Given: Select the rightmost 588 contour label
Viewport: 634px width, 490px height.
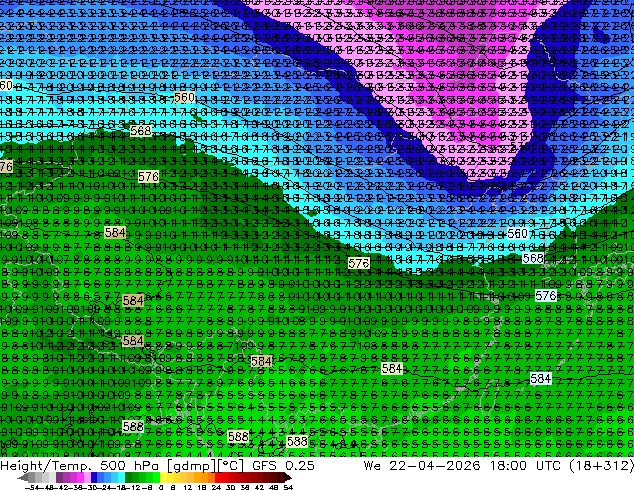Looking at the screenshot, I should (297, 441).
